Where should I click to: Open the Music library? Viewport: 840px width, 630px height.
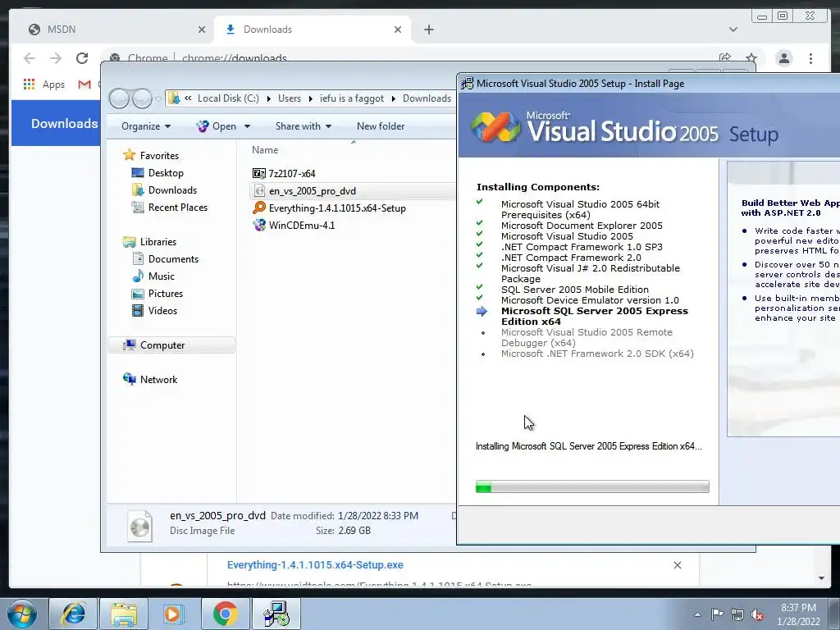[162, 276]
